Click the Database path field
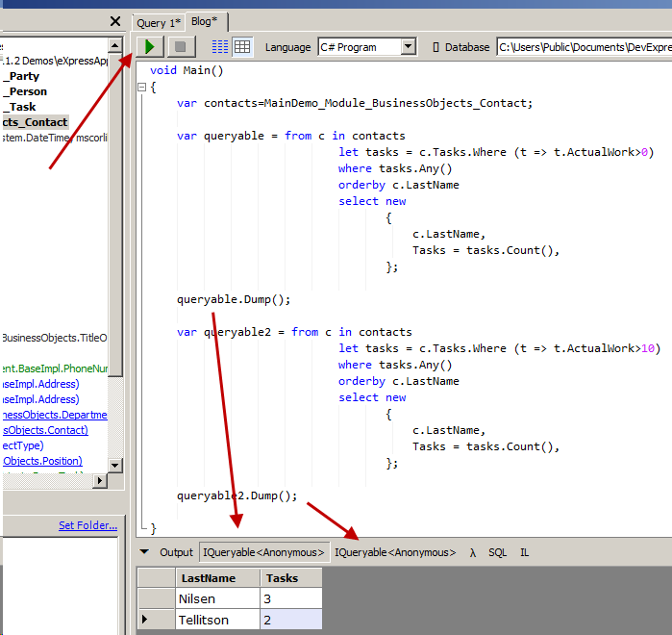This screenshot has width=672, height=635. 583,46
